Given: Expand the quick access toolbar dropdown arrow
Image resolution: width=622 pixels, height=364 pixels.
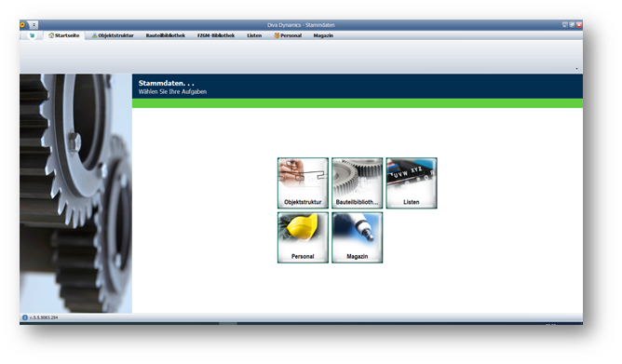Looking at the screenshot, I should pyautogui.click(x=34, y=25).
